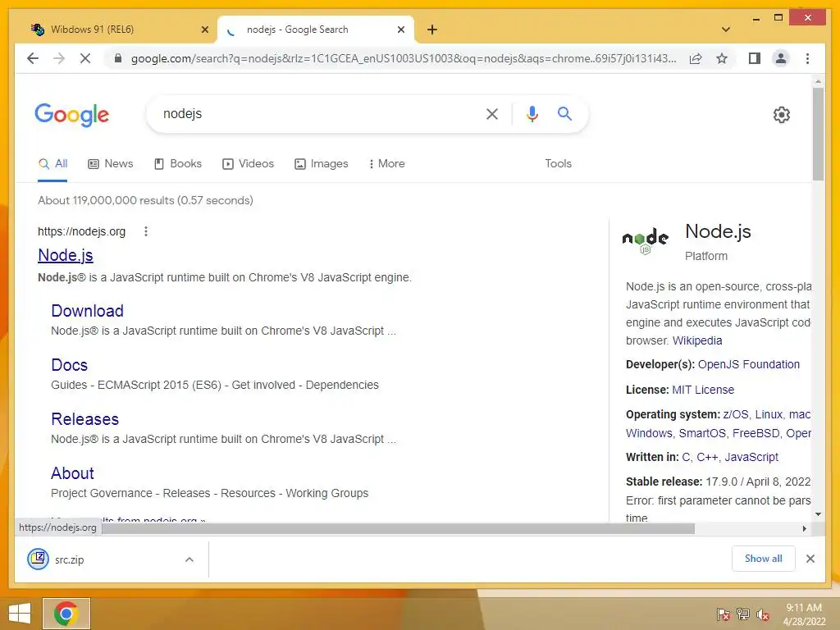Open the three-dot menu beside nodejs.org URL
Screen dimensions: 840x630
coord(146,231)
